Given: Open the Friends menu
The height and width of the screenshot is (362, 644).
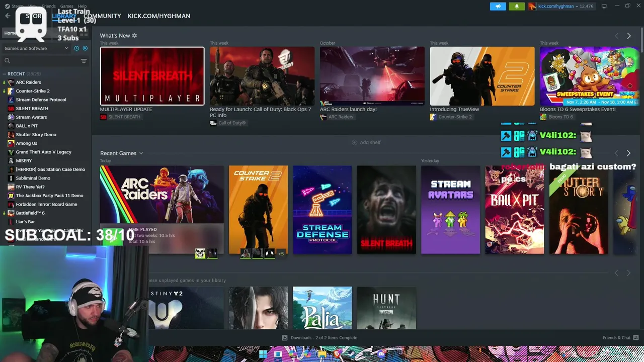Looking at the screenshot, I should click(x=49, y=6).
